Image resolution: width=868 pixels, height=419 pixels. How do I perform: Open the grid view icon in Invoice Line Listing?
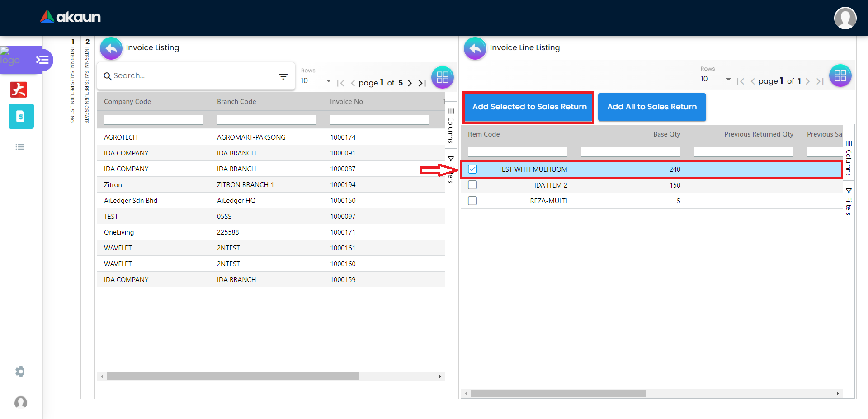tap(840, 75)
